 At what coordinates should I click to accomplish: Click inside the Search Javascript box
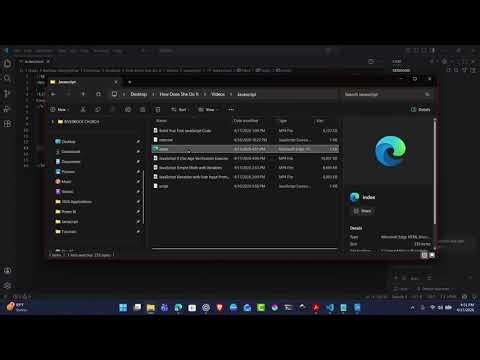click(x=387, y=94)
